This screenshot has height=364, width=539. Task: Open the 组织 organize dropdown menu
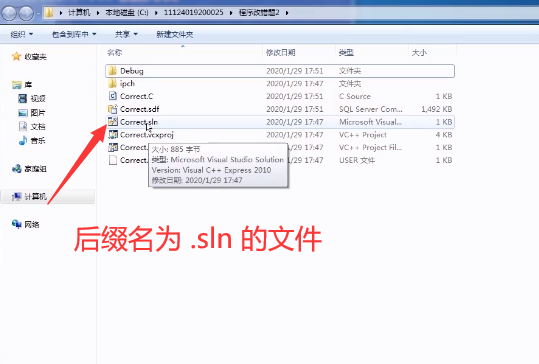(x=21, y=34)
